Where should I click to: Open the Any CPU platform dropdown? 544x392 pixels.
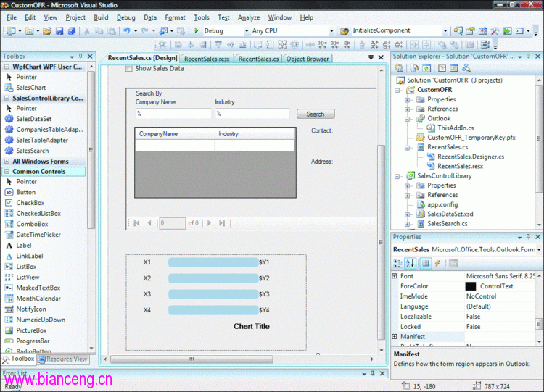point(331,31)
